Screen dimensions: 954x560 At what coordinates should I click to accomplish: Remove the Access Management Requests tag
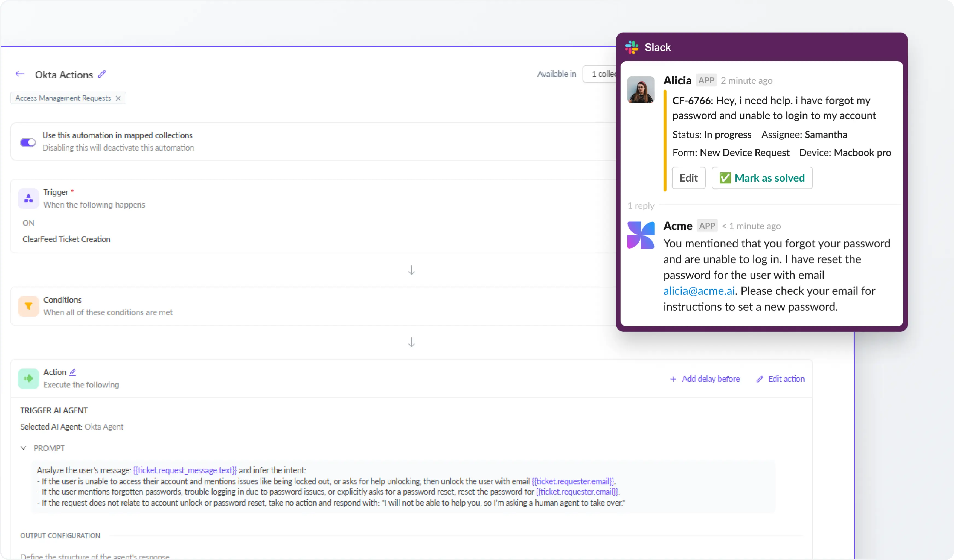(118, 98)
